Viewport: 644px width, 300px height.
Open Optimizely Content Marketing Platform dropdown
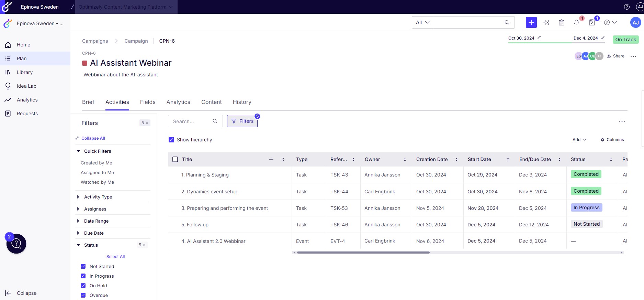coord(126,7)
